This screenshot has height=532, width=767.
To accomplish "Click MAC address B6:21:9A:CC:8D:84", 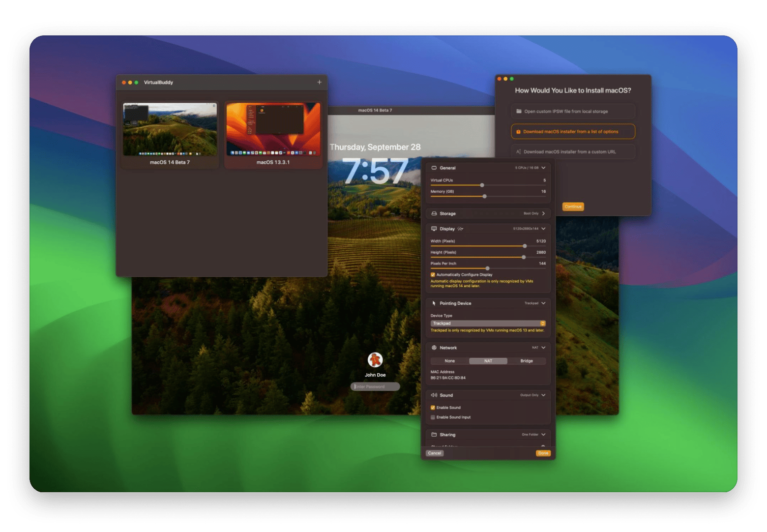I will (x=448, y=378).
